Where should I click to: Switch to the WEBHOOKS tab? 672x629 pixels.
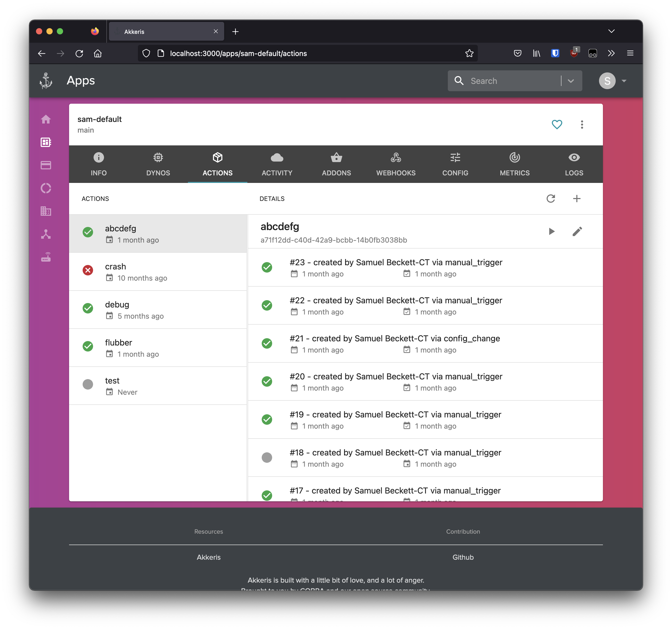click(396, 164)
